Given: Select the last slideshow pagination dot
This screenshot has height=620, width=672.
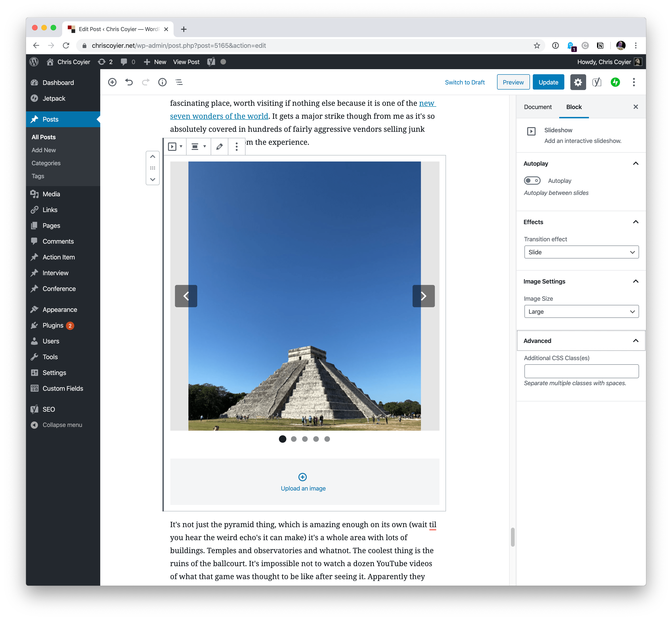Looking at the screenshot, I should pyautogui.click(x=327, y=439).
